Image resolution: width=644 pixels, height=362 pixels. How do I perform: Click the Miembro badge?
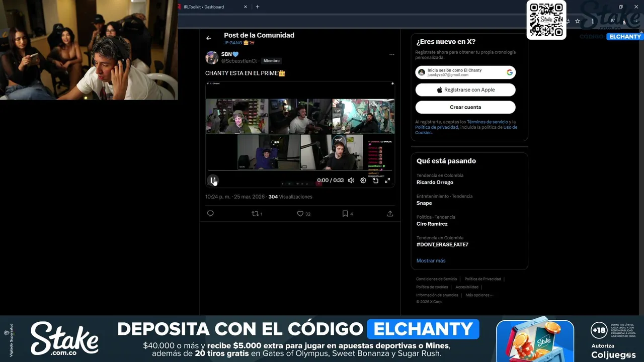click(271, 61)
